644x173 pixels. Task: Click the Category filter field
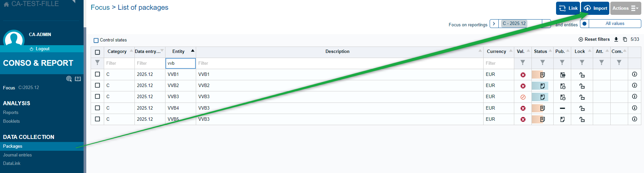[119, 63]
